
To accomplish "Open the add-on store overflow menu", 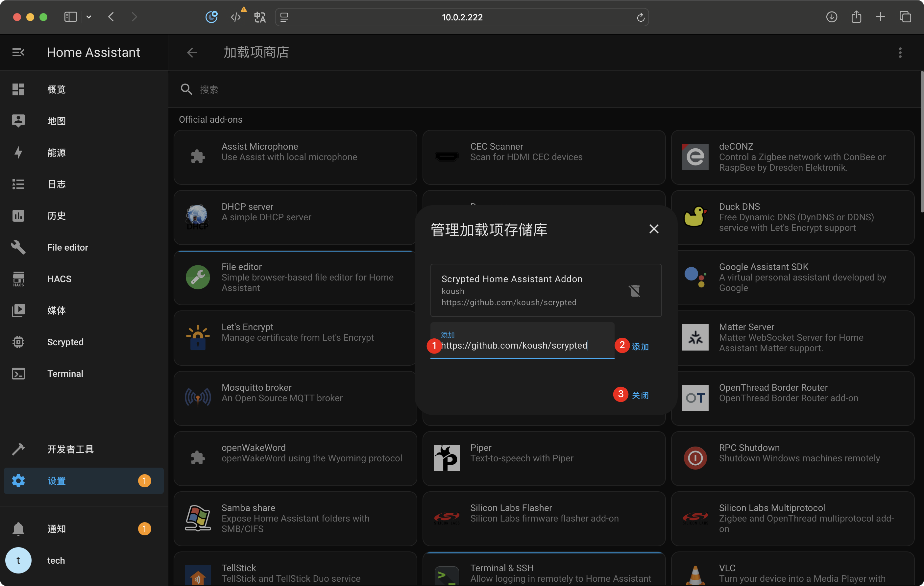I will [900, 53].
